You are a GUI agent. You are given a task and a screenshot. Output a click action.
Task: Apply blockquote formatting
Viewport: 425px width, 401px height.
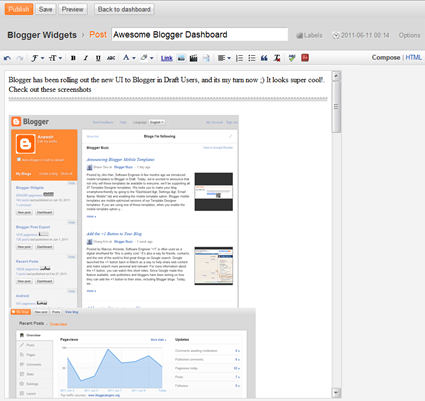click(264, 58)
